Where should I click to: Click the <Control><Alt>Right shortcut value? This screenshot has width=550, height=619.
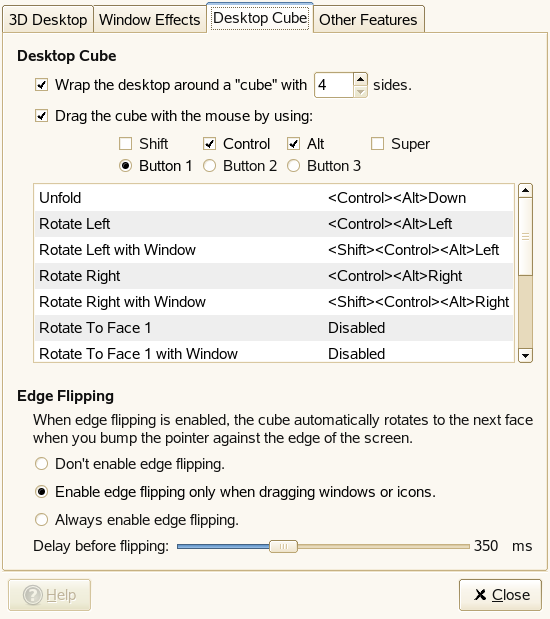tap(395, 276)
